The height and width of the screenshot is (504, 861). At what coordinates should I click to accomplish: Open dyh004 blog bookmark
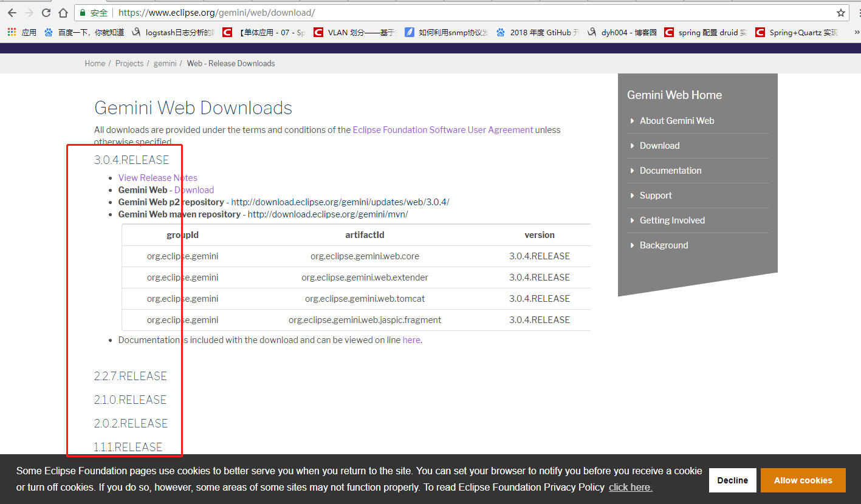[x=622, y=33]
